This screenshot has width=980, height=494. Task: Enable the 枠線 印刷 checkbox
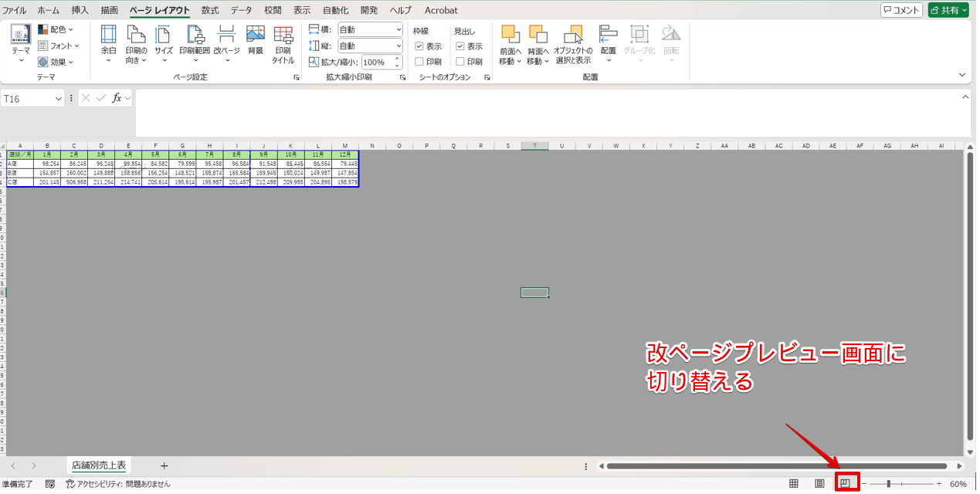pos(419,61)
